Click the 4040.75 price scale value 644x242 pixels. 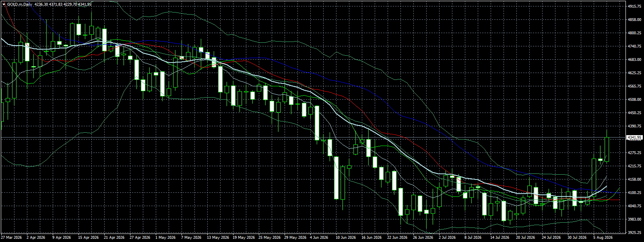(x=634, y=206)
